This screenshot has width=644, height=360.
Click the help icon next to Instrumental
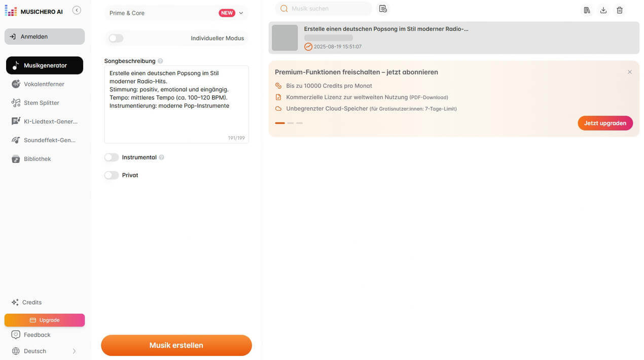[x=161, y=157]
